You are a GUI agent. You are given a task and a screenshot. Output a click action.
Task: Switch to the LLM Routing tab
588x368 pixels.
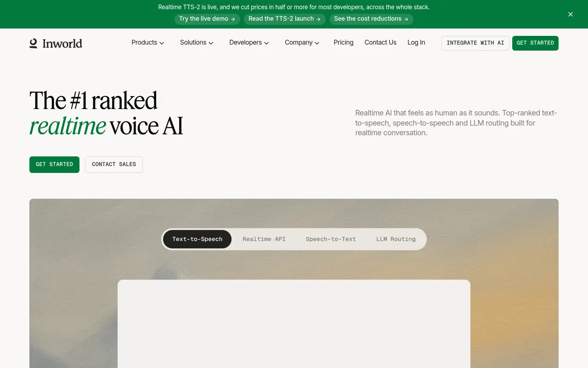coord(396,239)
